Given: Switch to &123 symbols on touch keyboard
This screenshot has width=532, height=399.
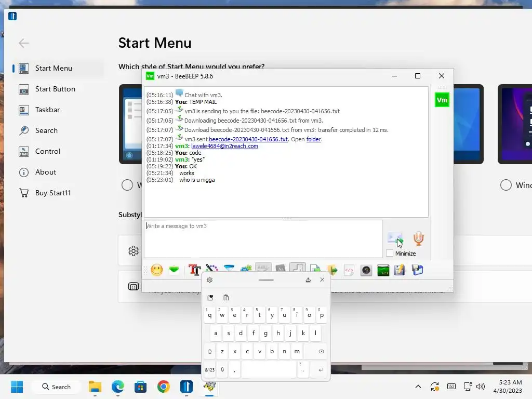Looking at the screenshot, I should 210,369.
